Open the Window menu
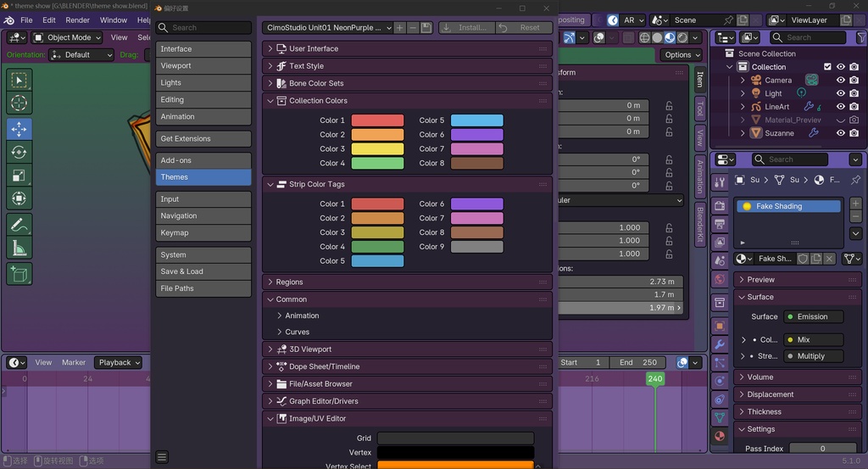Screen dimensions: 868x469 tap(114, 20)
